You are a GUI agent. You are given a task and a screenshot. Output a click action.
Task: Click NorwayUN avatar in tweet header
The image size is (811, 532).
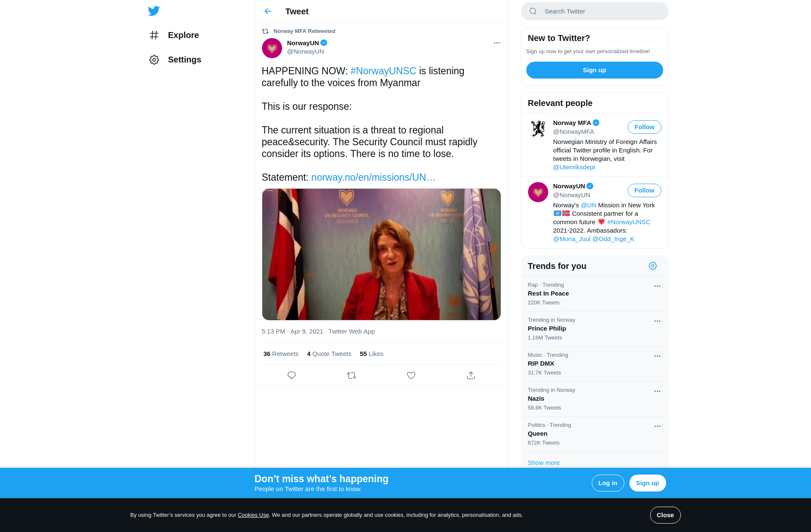tap(272, 48)
